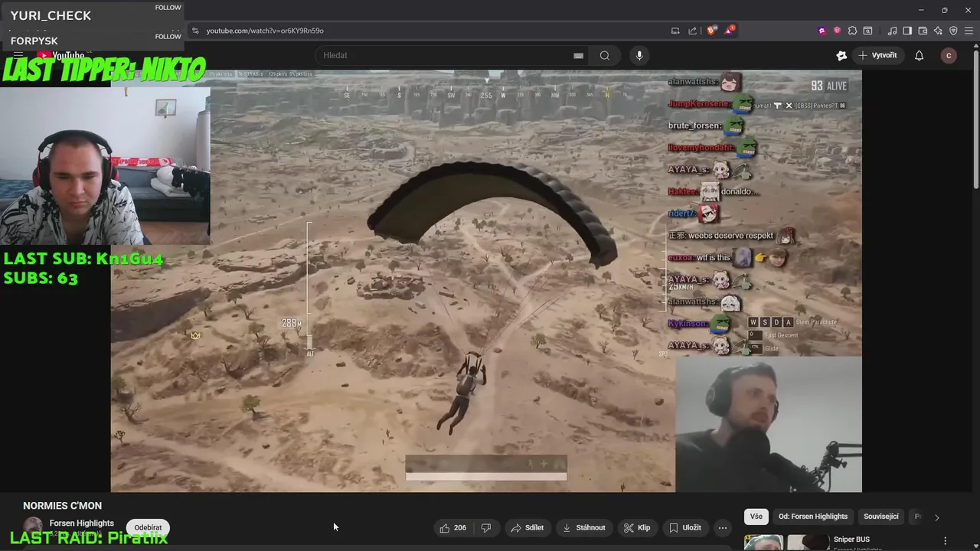Image resolution: width=980 pixels, height=551 pixels.
Task: Click the install/cast screen icon in the address bar
Action: [x=675, y=31]
